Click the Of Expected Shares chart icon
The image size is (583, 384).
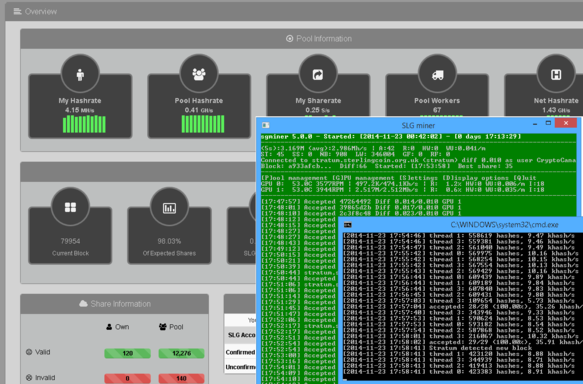click(169, 208)
